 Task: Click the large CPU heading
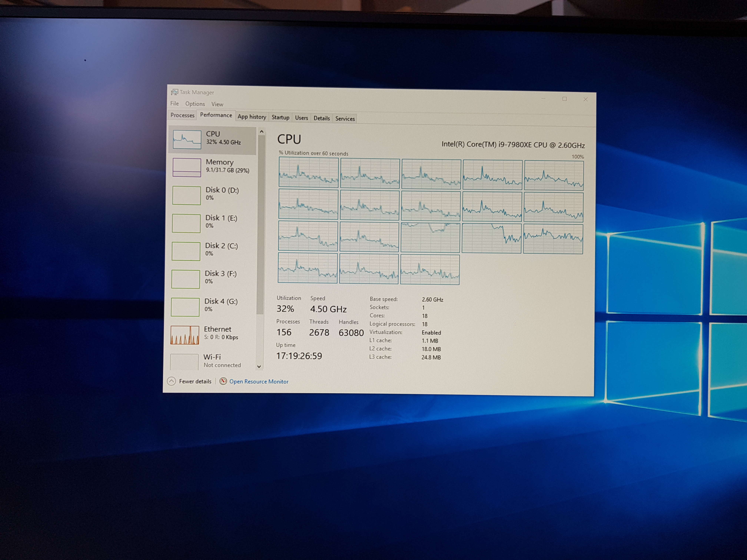[289, 139]
